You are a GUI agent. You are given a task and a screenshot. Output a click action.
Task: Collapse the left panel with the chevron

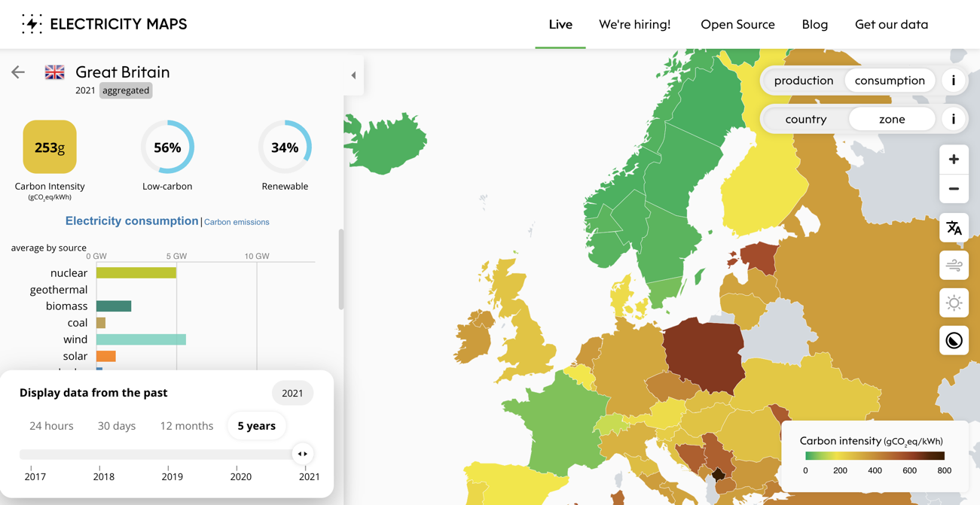[353, 75]
